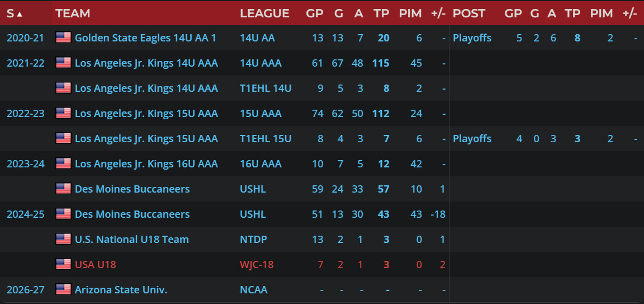Open the NCAA league link
The height and width of the screenshot is (304, 644).
click(253, 290)
